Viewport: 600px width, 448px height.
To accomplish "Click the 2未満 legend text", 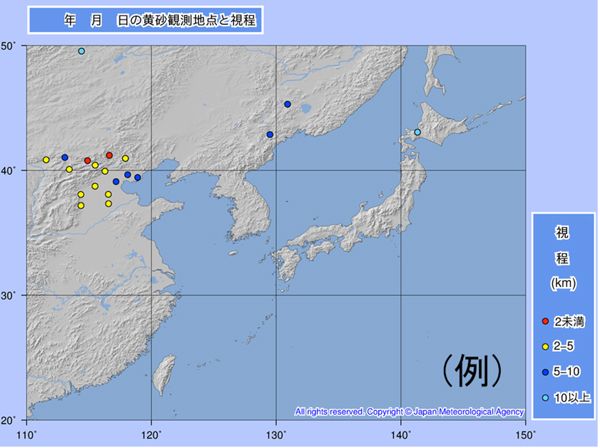I will click(x=570, y=322).
